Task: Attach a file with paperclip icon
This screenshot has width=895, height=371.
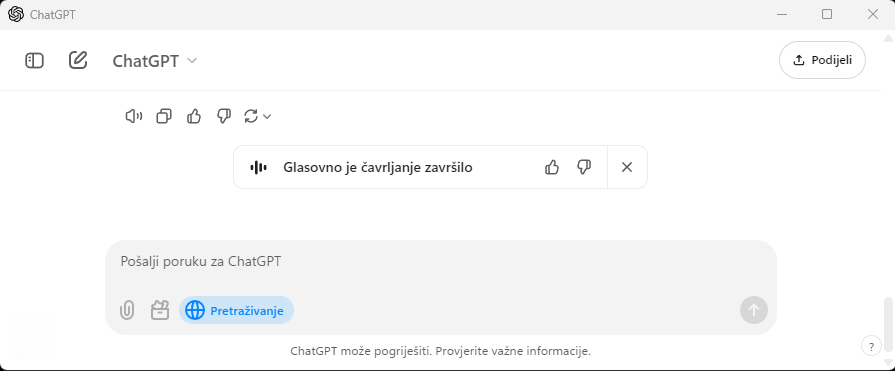Action: (127, 310)
